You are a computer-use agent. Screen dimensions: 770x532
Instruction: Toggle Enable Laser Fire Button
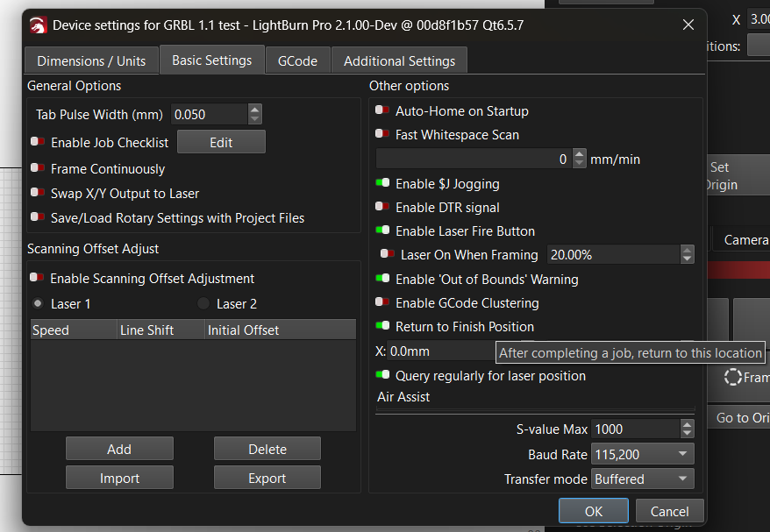[382, 231]
